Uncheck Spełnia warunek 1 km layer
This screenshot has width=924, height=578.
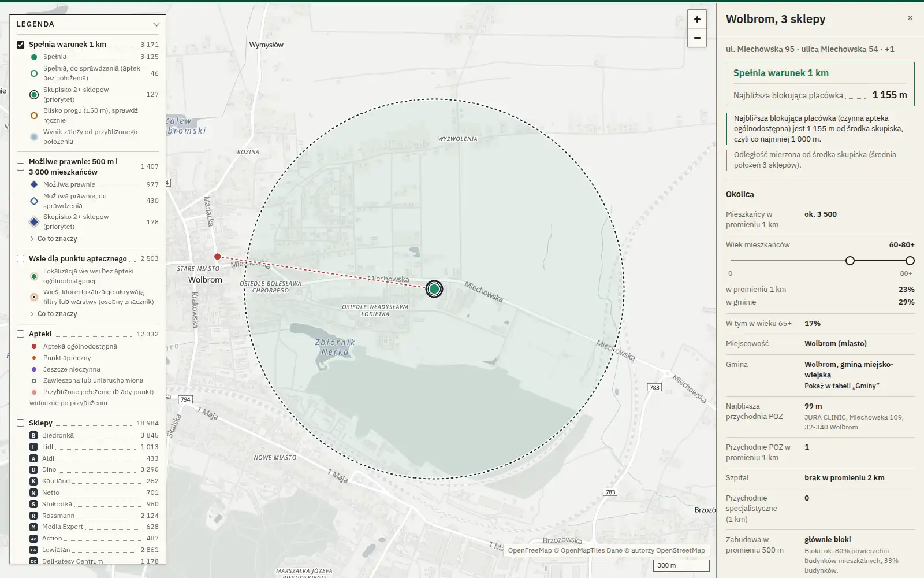tap(21, 45)
